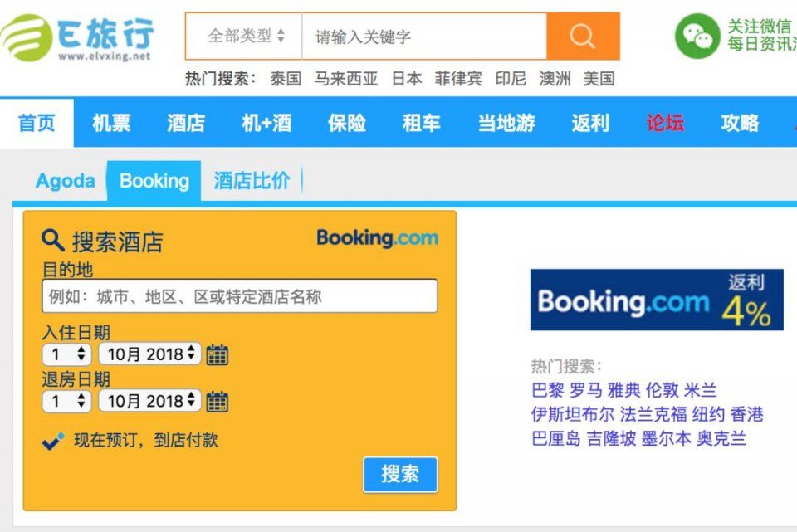Click the 关注微信 每日资讯 text

pyautogui.click(x=762, y=35)
